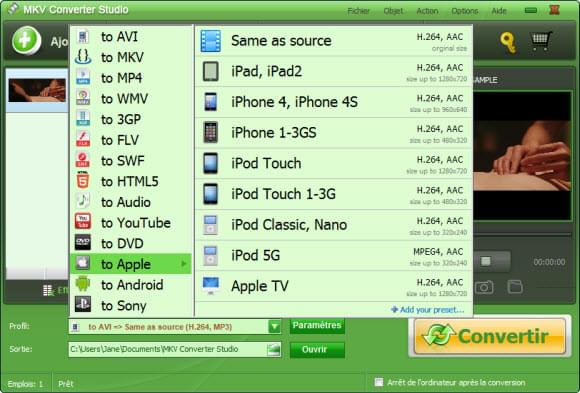
Task: Click the browse icon in Sortie field
Action: [273, 349]
